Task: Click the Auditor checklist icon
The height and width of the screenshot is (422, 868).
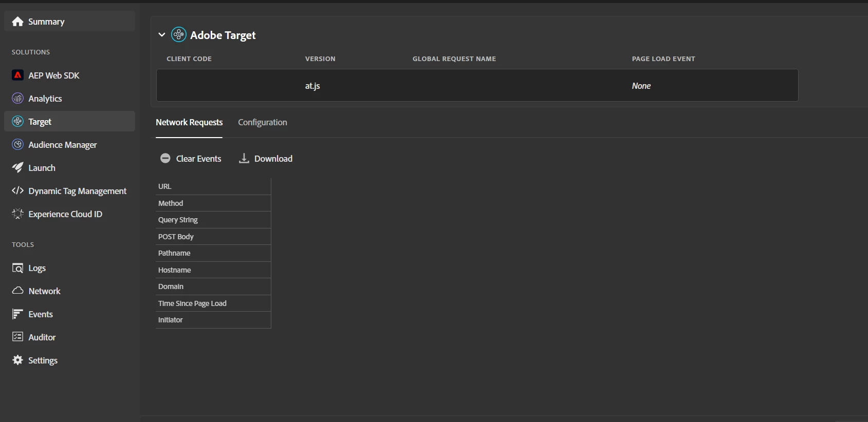Action: tap(18, 337)
